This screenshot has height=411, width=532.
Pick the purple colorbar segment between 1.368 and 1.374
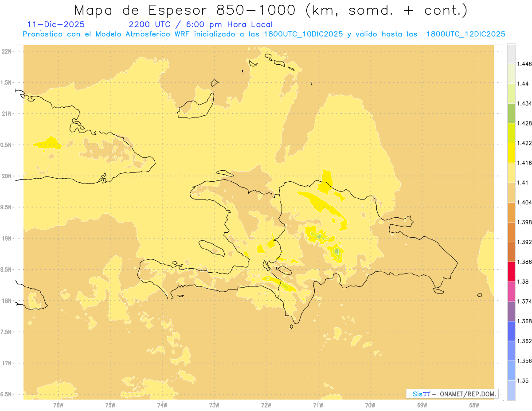click(x=511, y=311)
